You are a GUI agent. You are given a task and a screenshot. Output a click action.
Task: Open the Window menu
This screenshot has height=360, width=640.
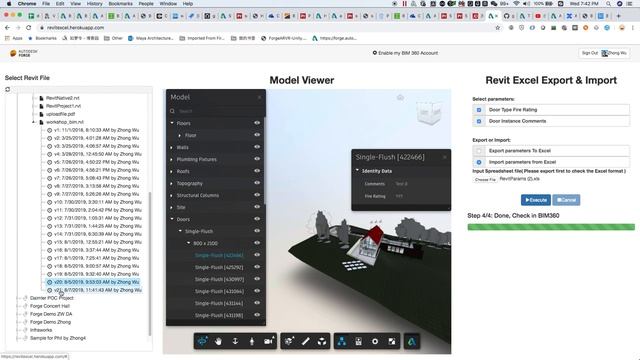point(168,4)
